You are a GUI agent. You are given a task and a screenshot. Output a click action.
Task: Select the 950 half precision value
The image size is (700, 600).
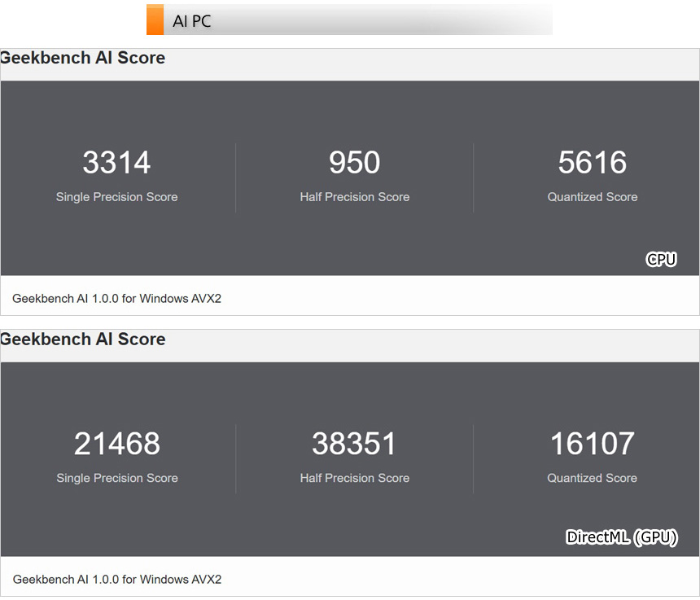click(354, 163)
